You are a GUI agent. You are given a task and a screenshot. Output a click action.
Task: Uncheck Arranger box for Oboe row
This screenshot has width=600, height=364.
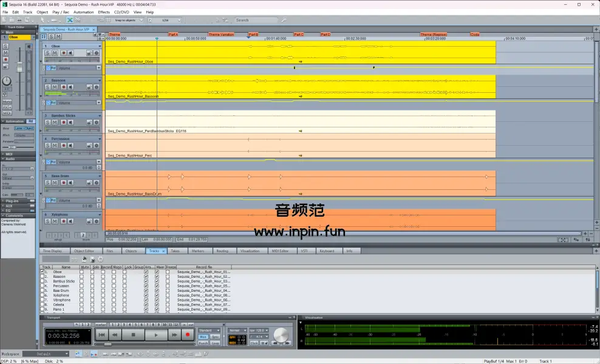pyautogui.click(x=146, y=272)
